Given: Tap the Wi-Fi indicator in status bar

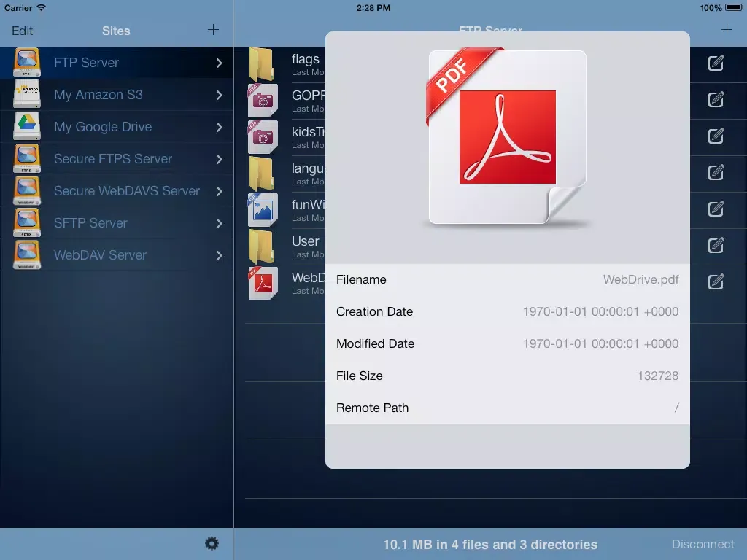Looking at the screenshot, I should [x=42, y=7].
